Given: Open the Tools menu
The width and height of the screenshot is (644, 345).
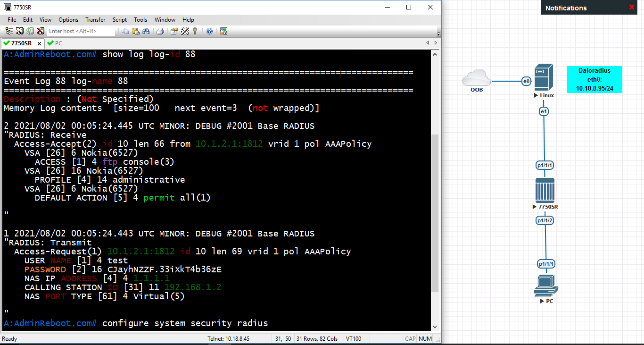Looking at the screenshot, I should pos(140,20).
